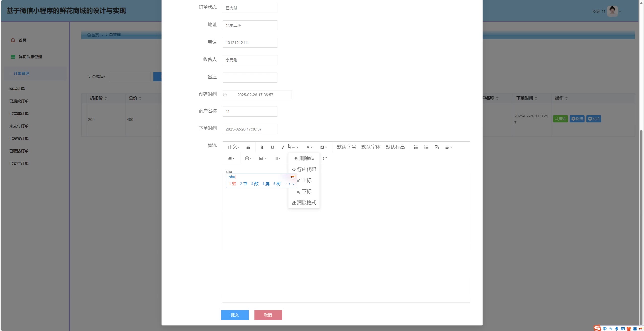Select 行内代码 in the dropdown menu
Image resolution: width=644 pixels, height=331 pixels.
point(304,170)
